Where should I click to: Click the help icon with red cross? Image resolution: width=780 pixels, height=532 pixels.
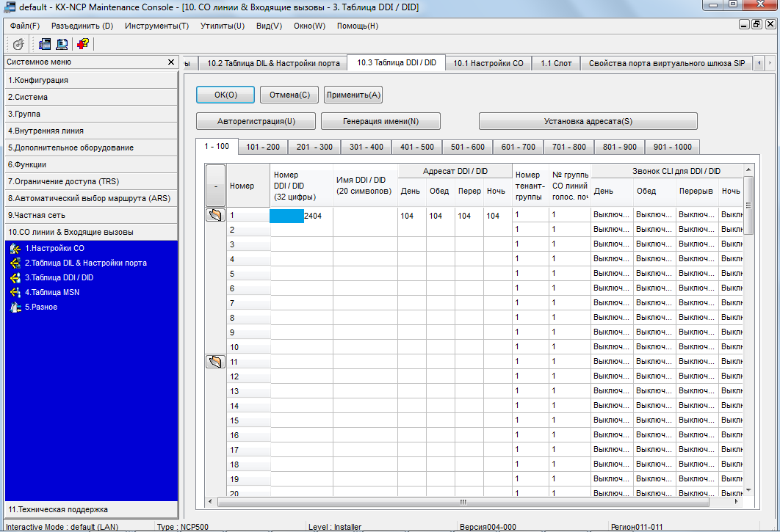(x=82, y=44)
